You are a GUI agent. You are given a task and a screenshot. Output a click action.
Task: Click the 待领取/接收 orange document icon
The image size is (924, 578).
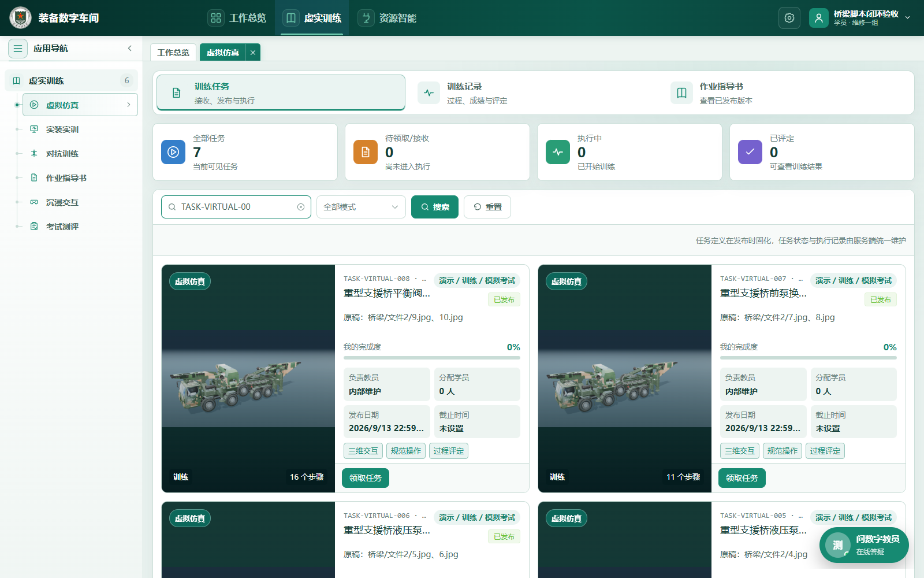366,152
